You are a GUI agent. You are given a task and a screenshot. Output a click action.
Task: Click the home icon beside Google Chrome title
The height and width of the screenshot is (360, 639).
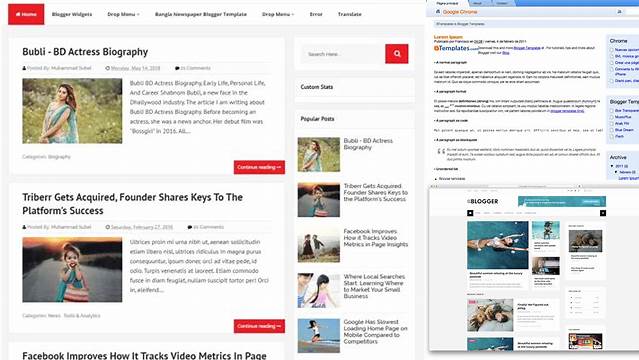pos(438,12)
